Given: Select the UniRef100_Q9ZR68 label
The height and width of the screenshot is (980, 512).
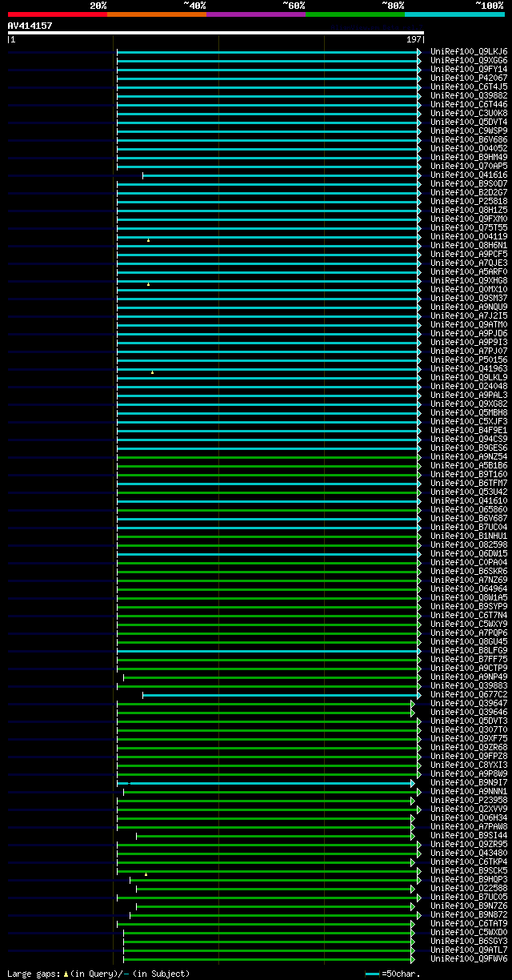Looking at the screenshot, I should click(469, 747).
